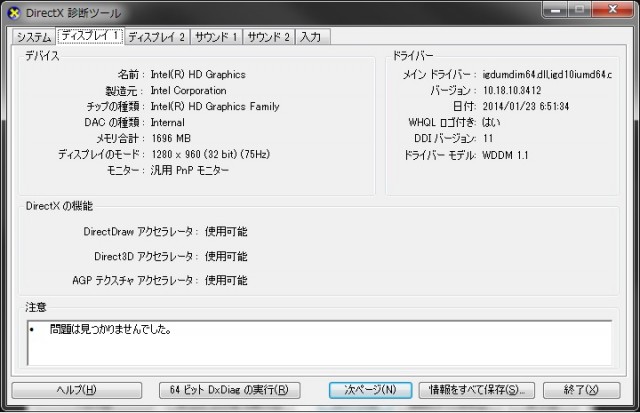The height and width of the screenshot is (413, 640).
Task: Select the memory value 1696 MB
Action: click(x=171, y=138)
